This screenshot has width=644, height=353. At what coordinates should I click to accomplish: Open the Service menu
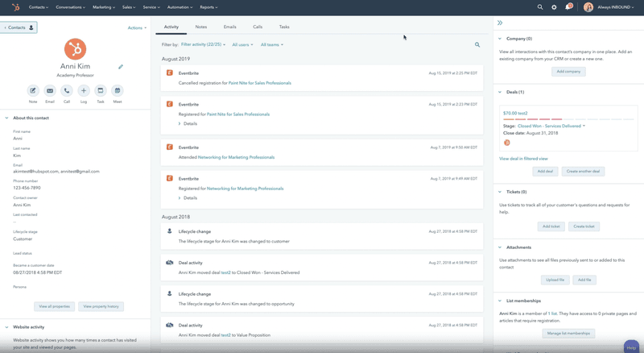click(x=151, y=7)
